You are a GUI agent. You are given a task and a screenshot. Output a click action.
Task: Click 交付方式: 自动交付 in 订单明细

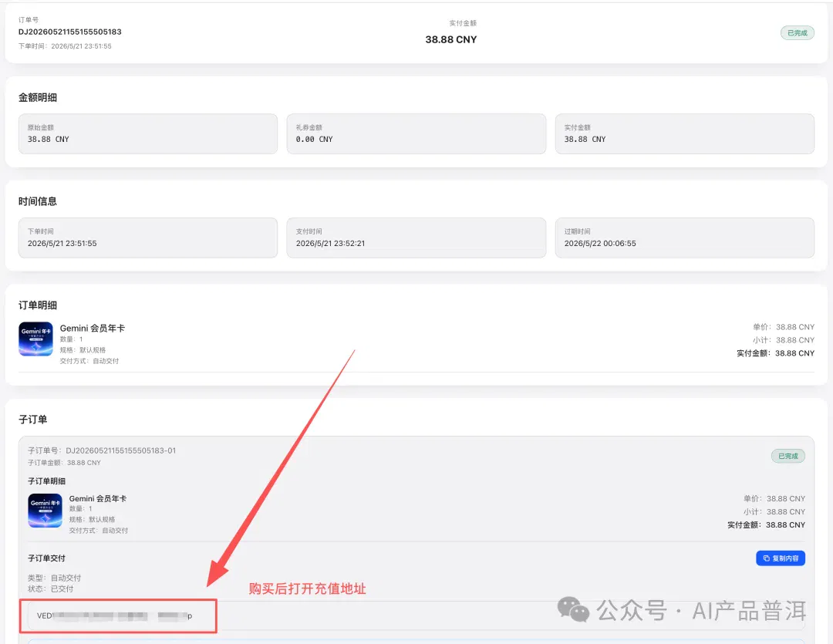89,361
